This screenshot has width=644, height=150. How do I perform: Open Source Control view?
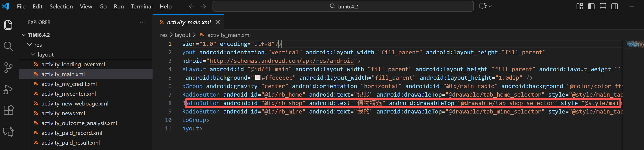[x=8, y=68]
